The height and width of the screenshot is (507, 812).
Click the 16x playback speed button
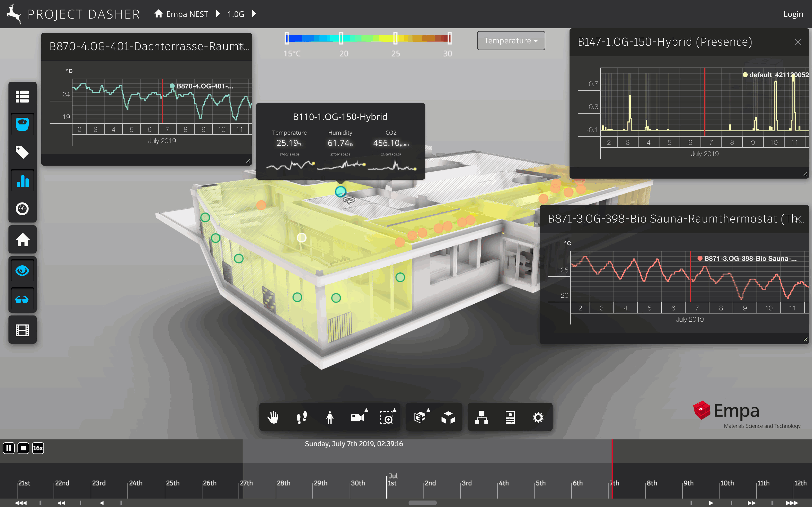point(38,448)
